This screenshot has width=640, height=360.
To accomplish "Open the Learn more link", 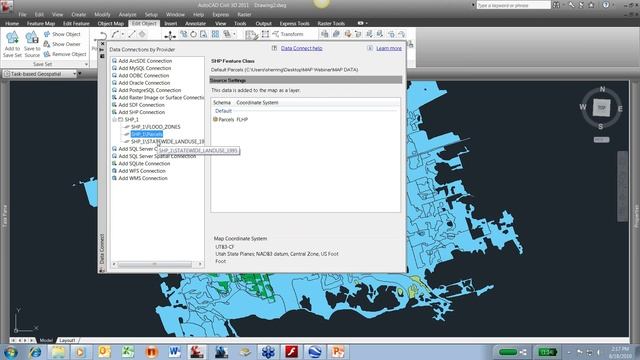I will [x=389, y=48].
